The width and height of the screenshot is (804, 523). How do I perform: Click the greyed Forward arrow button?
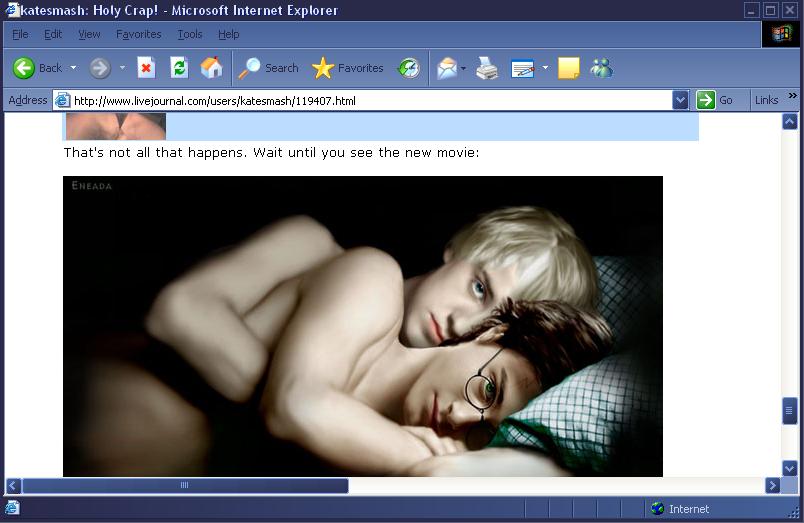[x=100, y=68]
